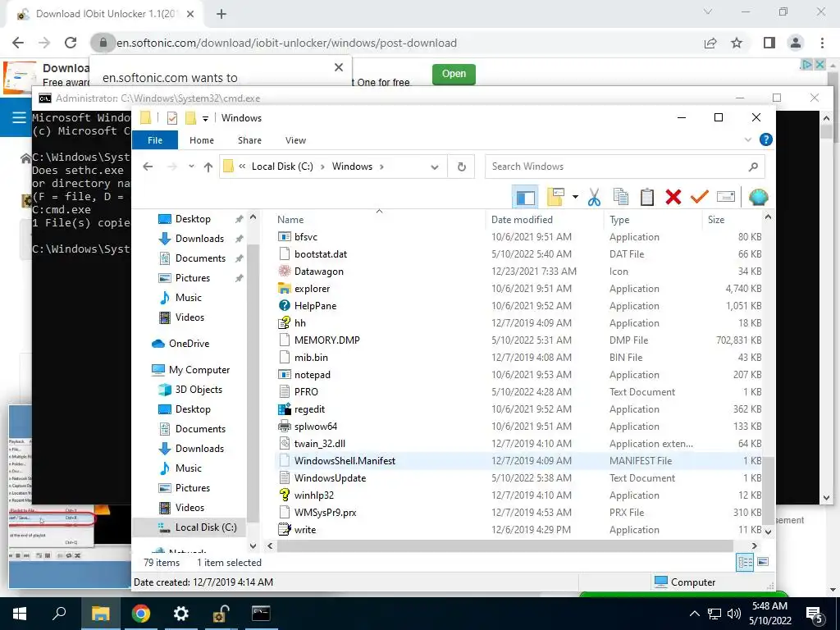Image resolution: width=840 pixels, height=630 pixels.
Task: Open the Chrome share page icon
Action: pyautogui.click(x=710, y=43)
